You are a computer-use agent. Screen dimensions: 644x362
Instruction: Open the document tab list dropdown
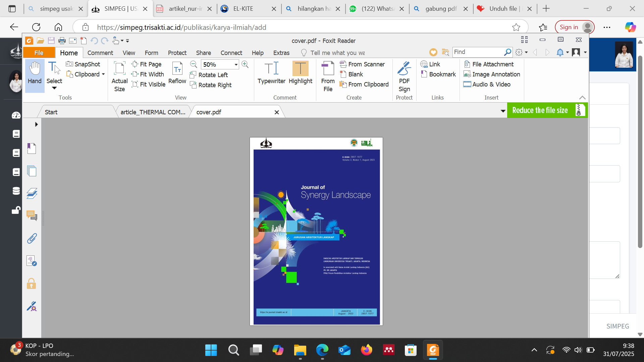pyautogui.click(x=503, y=111)
